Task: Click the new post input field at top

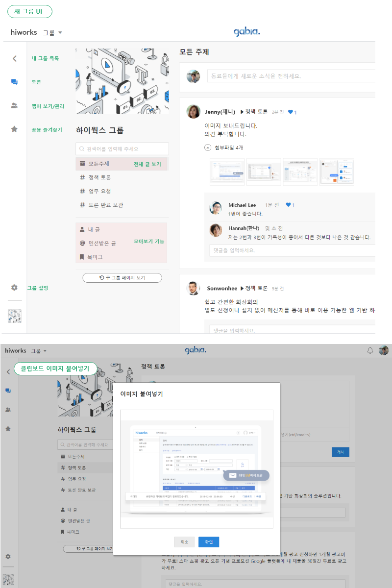Action: point(292,76)
